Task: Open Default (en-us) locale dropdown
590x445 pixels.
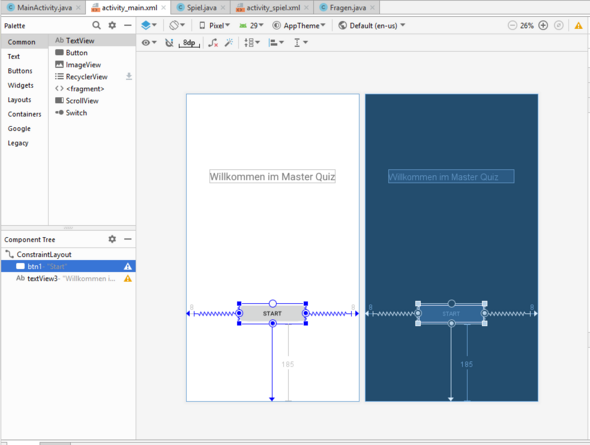Action: 372,25
